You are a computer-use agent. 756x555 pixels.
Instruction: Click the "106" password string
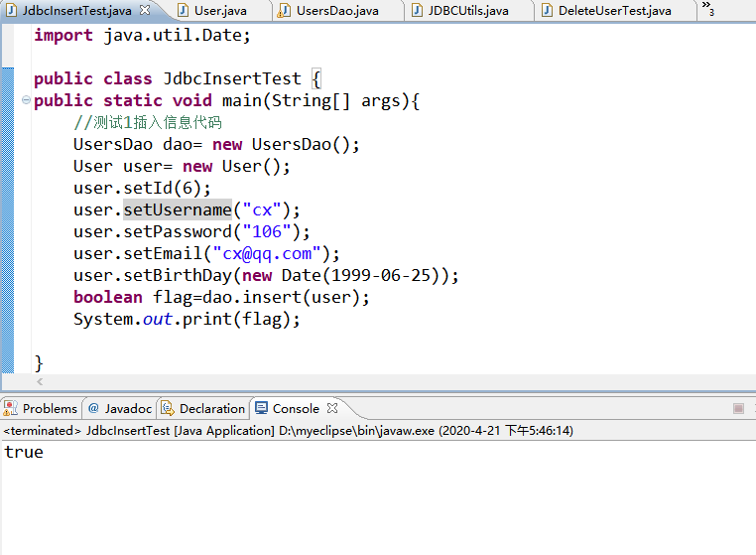[267, 232]
